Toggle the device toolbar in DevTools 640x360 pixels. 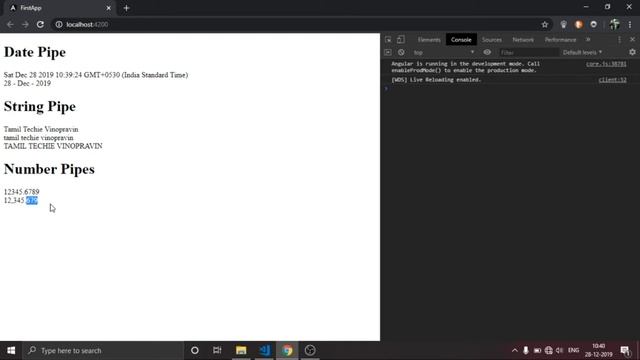tap(401, 40)
